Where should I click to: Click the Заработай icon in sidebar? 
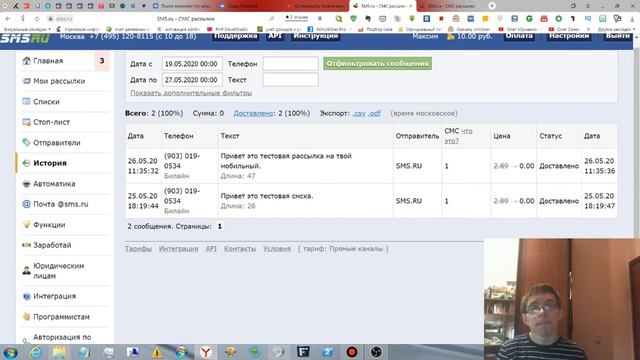27,245
